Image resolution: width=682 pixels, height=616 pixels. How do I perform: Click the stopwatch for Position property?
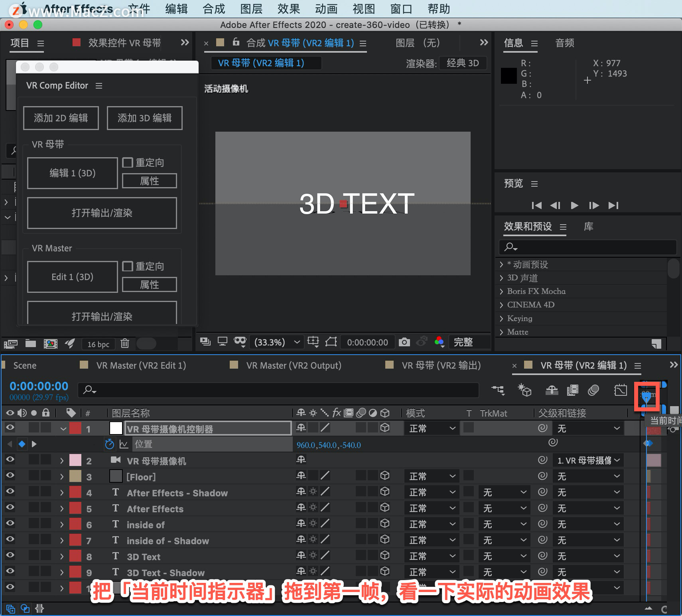click(109, 444)
